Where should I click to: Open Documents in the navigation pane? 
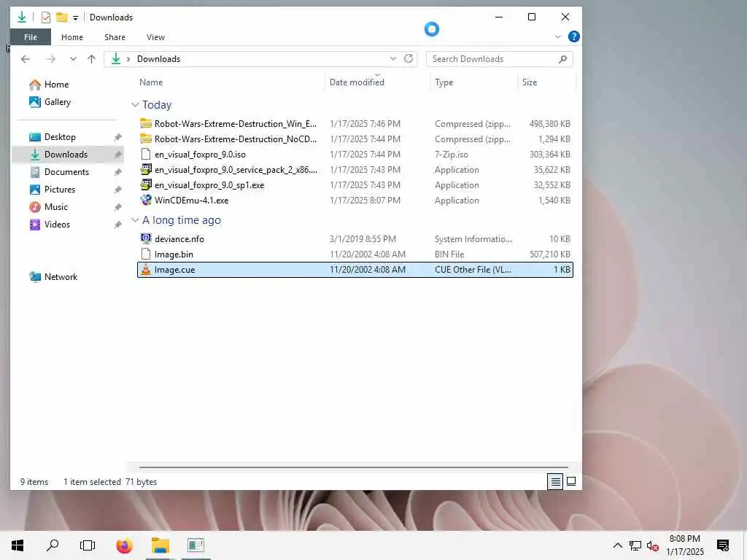tap(66, 172)
